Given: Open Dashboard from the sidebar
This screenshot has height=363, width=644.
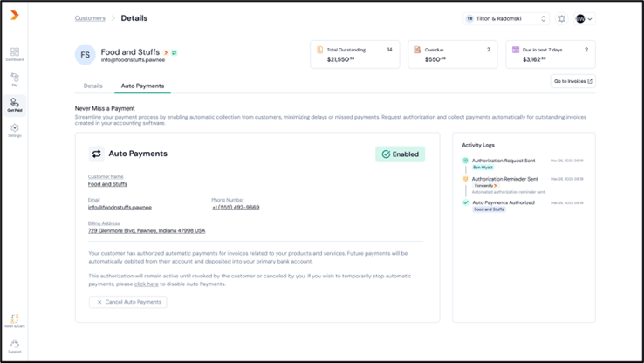Looking at the screenshot, I should point(14,54).
